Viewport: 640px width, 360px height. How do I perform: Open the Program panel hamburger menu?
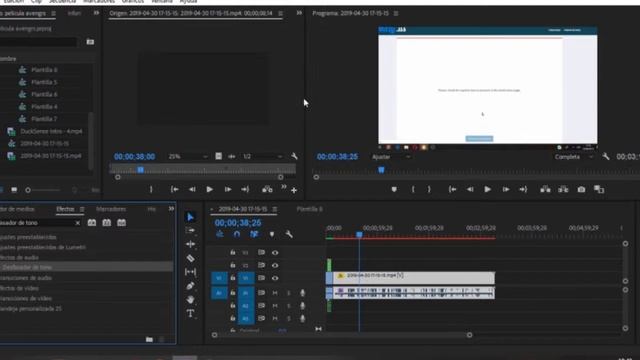coord(396,13)
